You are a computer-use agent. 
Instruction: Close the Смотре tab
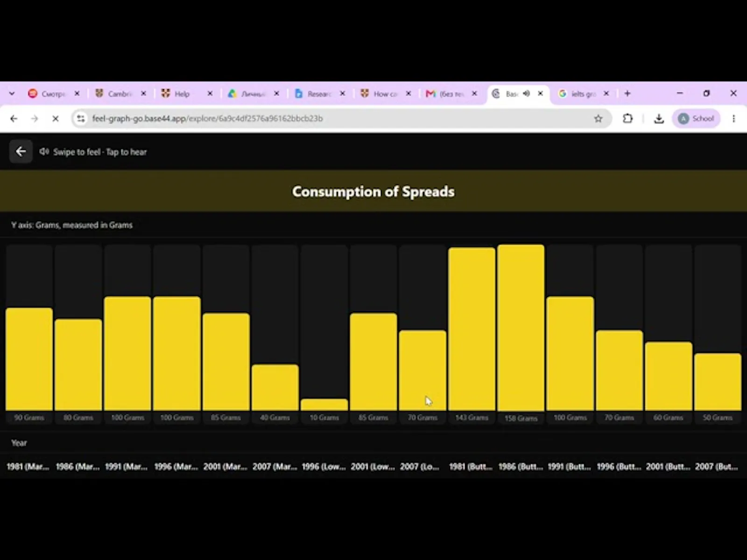click(77, 93)
